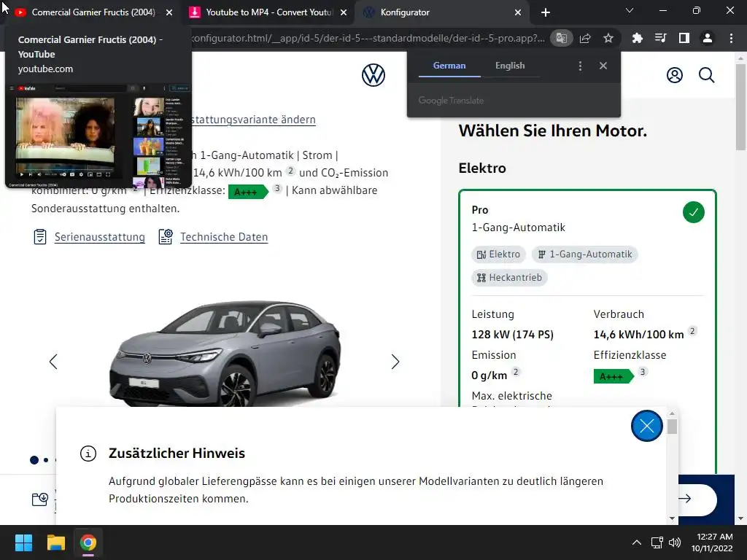Open the volume control in the tray
This screenshot has height=560, width=747.
pos(675,542)
